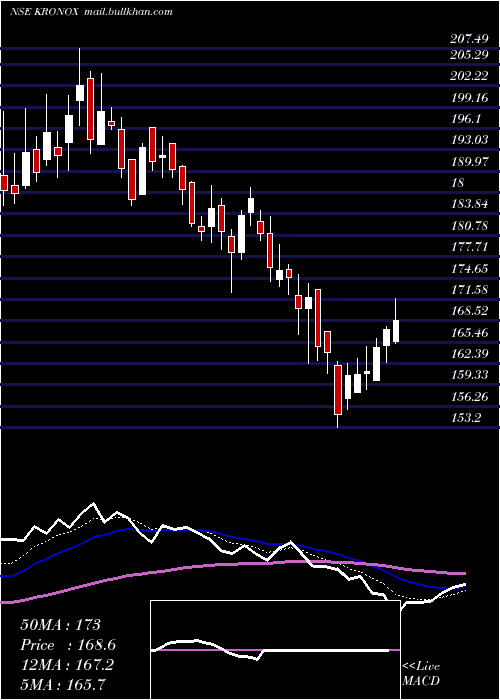Image resolution: width=500 pixels, height=700 pixels.
Task: Click the 177.71 price level label
Action: (469, 247)
